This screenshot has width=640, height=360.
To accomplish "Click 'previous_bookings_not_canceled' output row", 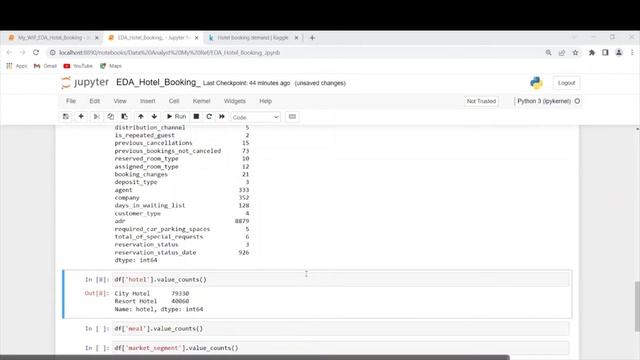I will click(182, 151).
